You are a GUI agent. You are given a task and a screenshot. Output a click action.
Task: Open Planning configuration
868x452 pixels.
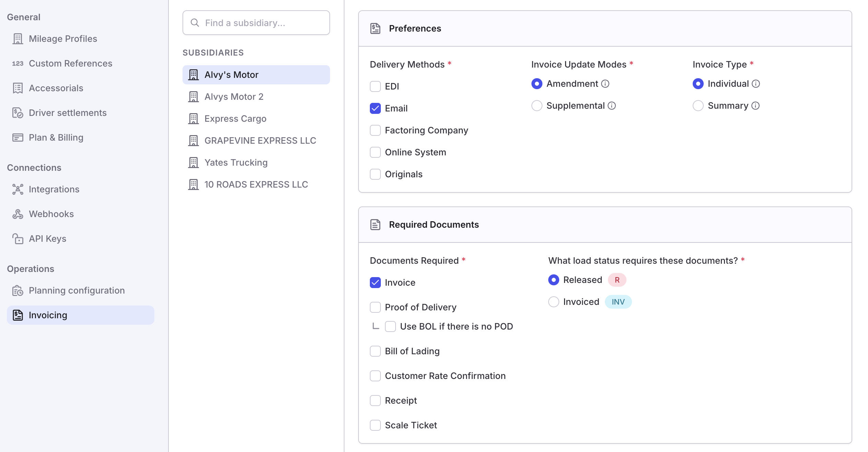[x=81, y=290]
